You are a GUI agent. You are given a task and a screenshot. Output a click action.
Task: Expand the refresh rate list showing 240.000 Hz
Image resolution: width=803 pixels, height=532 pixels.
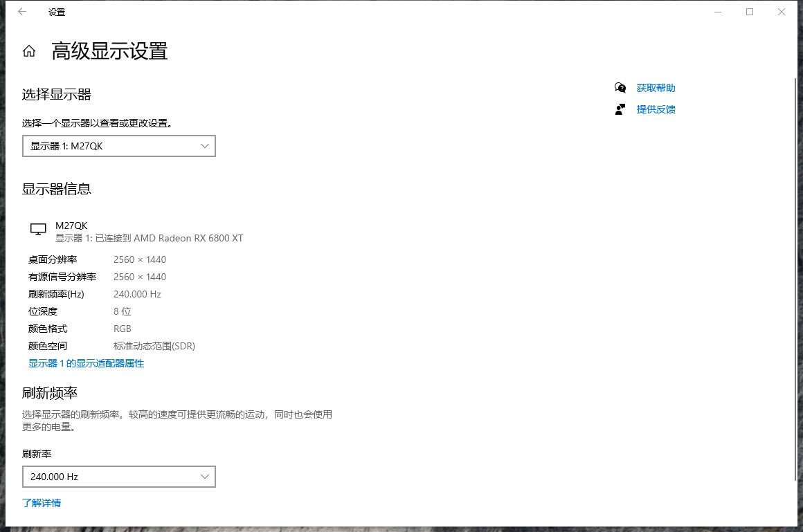tap(118, 477)
